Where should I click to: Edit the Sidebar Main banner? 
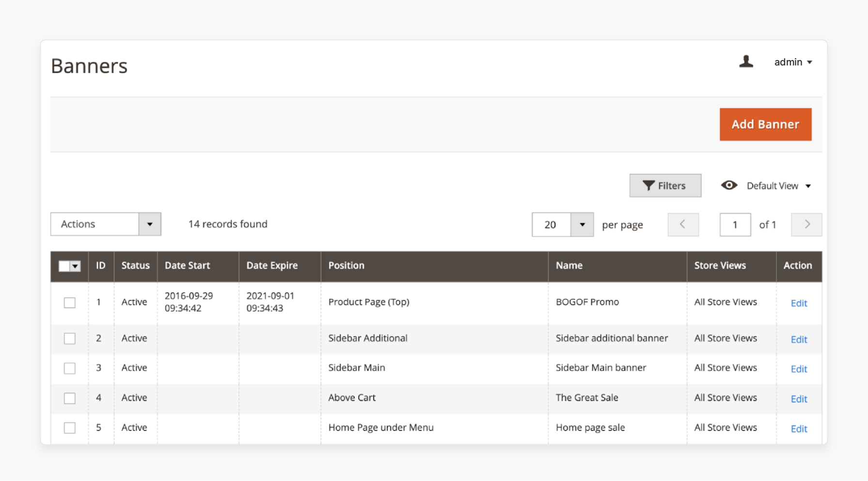click(x=799, y=369)
